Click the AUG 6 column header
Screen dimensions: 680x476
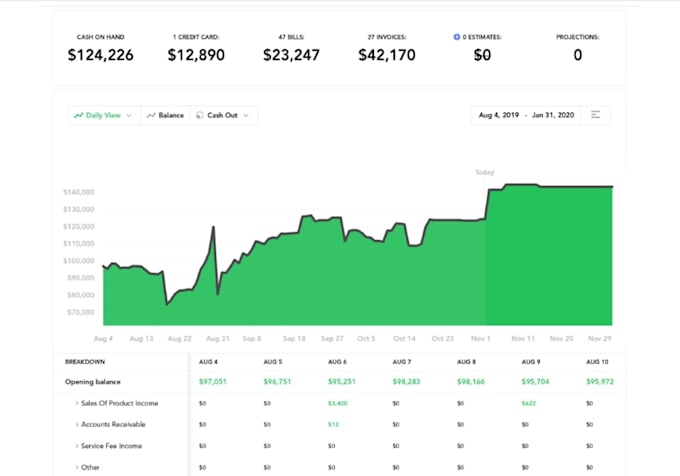pos(337,362)
